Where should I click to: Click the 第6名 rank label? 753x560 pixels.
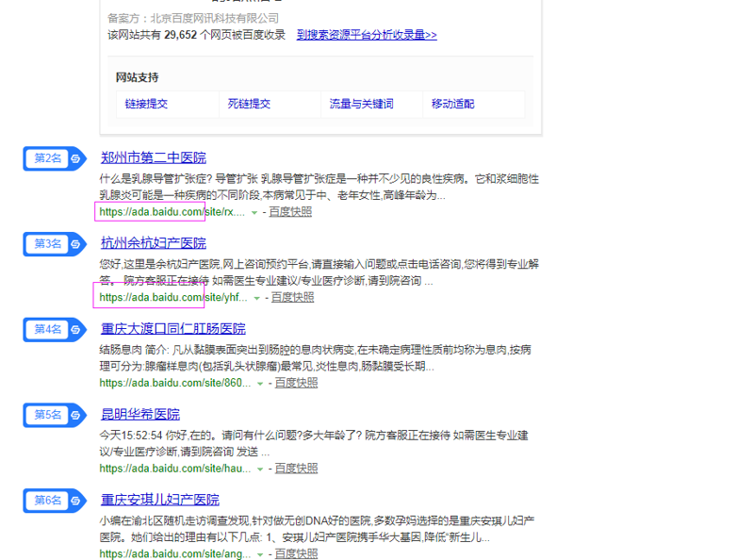[x=47, y=500]
